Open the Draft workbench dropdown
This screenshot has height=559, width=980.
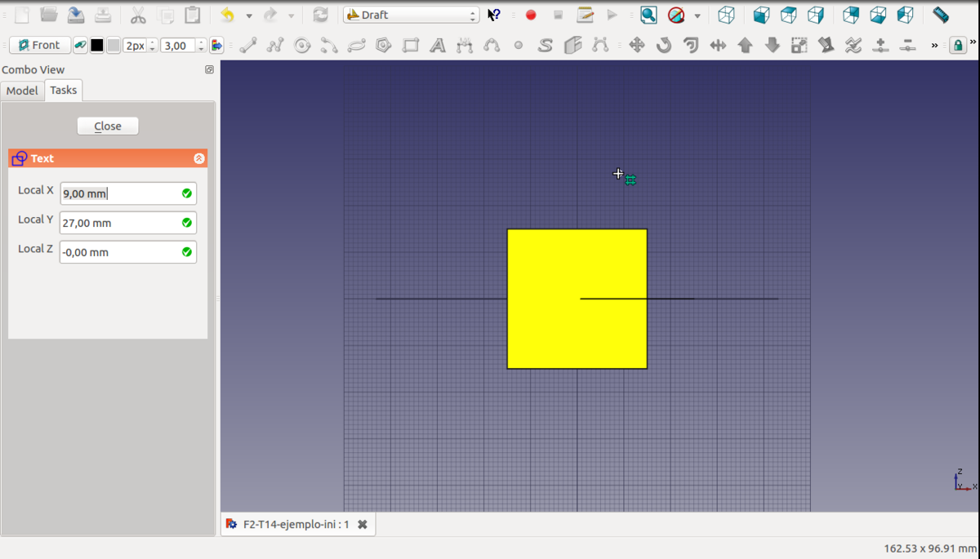[x=411, y=15]
